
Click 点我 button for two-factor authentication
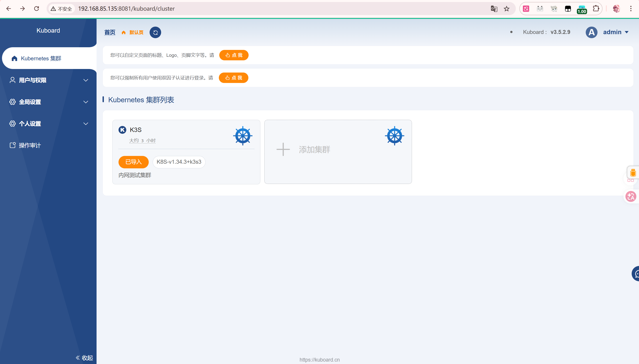pos(233,78)
